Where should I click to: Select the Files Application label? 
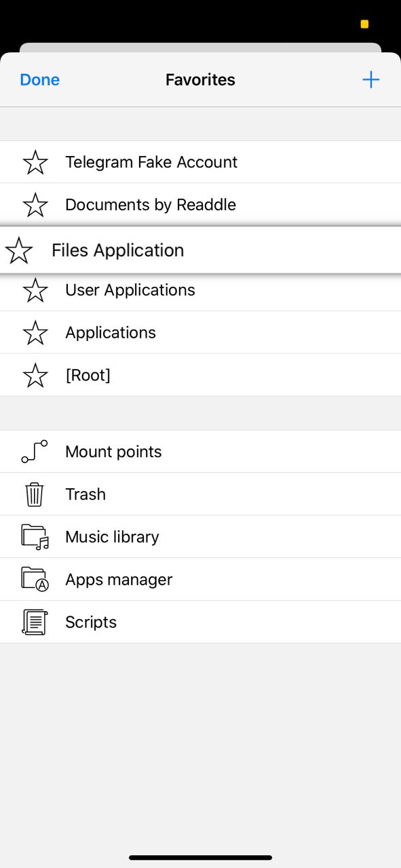pyautogui.click(x=118, y=250)
